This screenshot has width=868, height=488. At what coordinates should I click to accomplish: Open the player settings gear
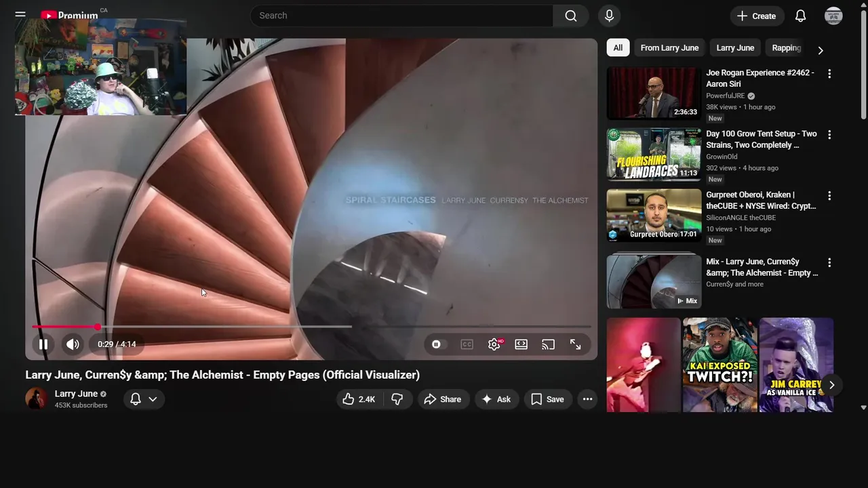(494, 344)
